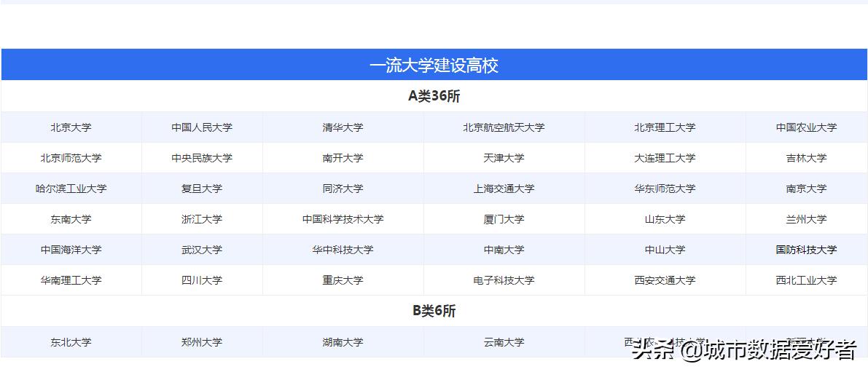Select the A类36所 section heading
The width and height of the screenshot is (868, 372).
[434, 96]
